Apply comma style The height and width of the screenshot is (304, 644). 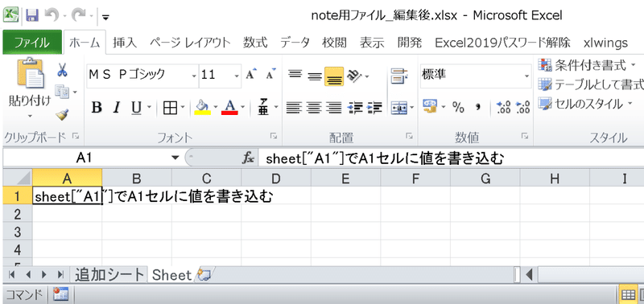pos(477,108)
